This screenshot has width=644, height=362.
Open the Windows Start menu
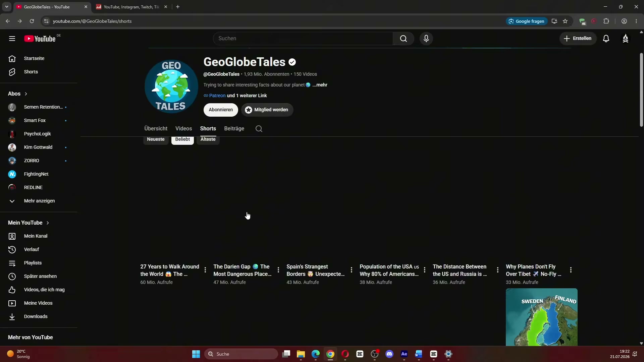[x=196, y=354]
